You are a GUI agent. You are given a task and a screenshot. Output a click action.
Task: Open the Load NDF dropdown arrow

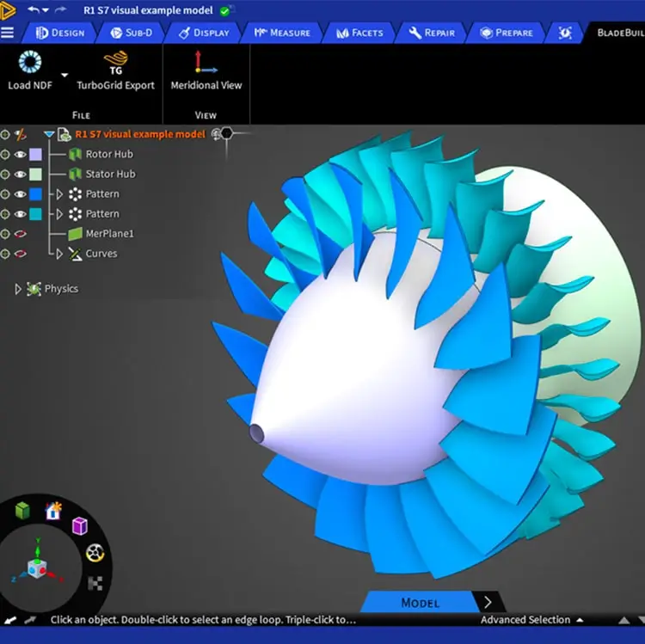64,75
